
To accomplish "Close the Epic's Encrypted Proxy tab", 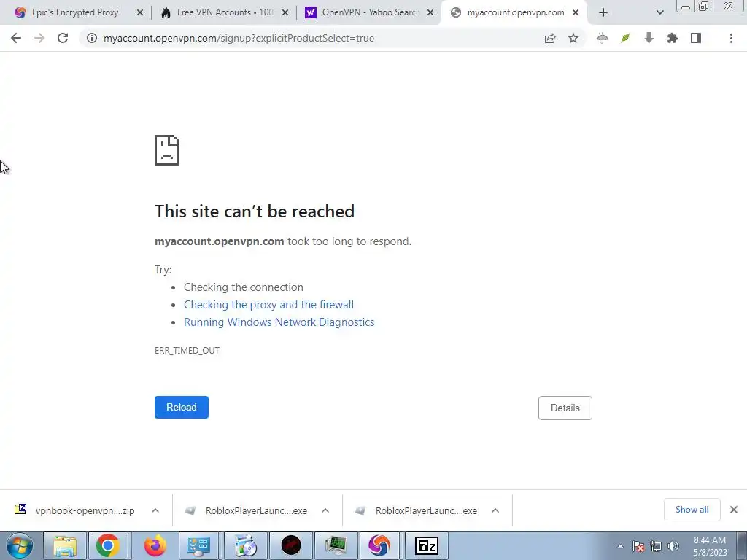I will [139, 13].
